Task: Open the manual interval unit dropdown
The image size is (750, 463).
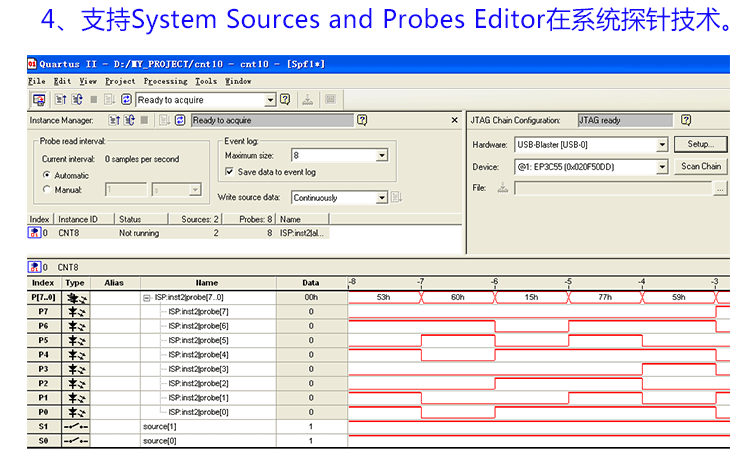Action: pyautogui.click(x=195, y=190)
